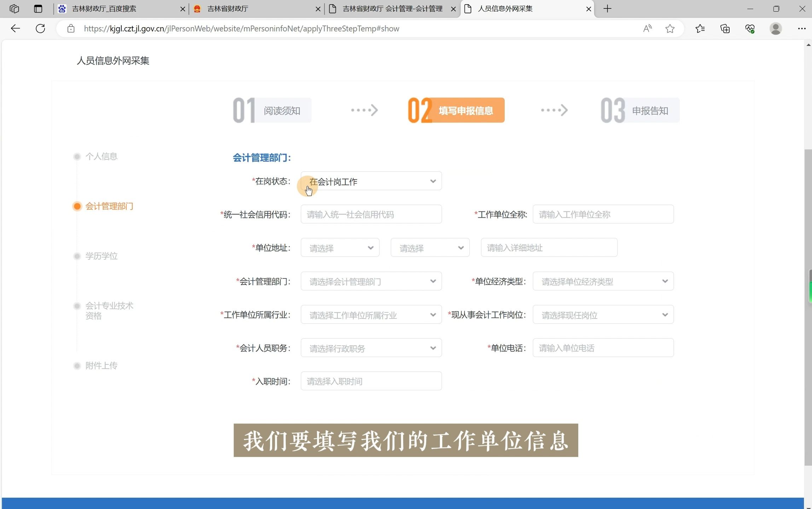Restore down the browser window
This screenshot has width=812, height=509.
coord(776,9)
